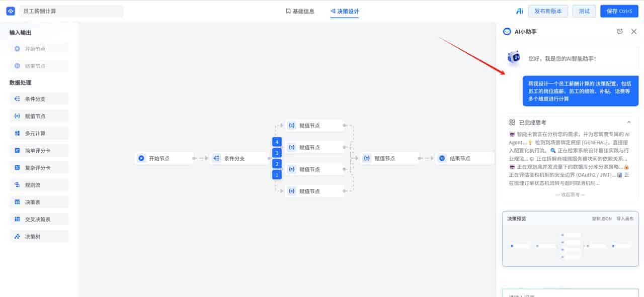Focus the 员工薪酬计算 title field

[x=71, y=11]
